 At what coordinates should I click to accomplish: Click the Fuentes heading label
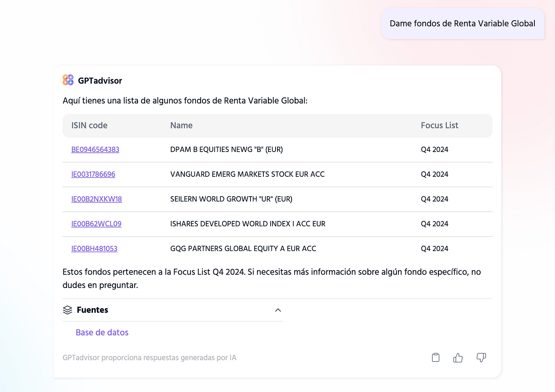coord(93,310)
